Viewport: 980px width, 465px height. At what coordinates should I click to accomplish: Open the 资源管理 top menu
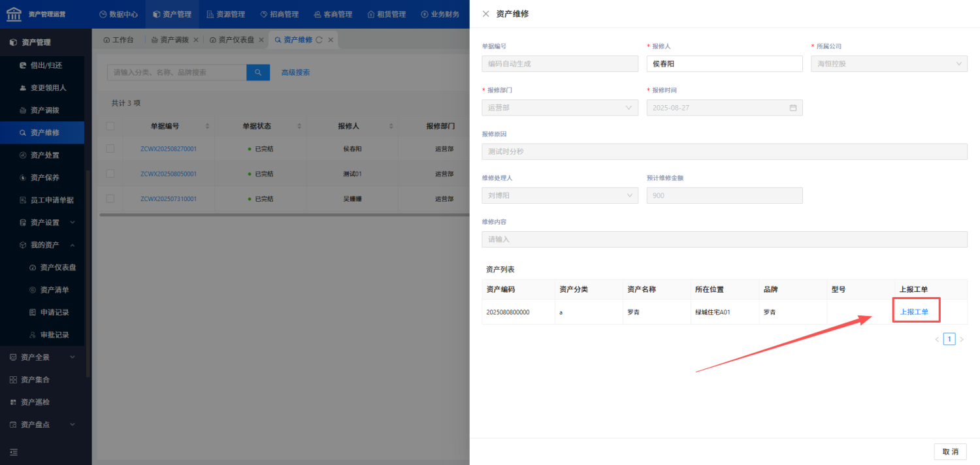pos(225,14)
